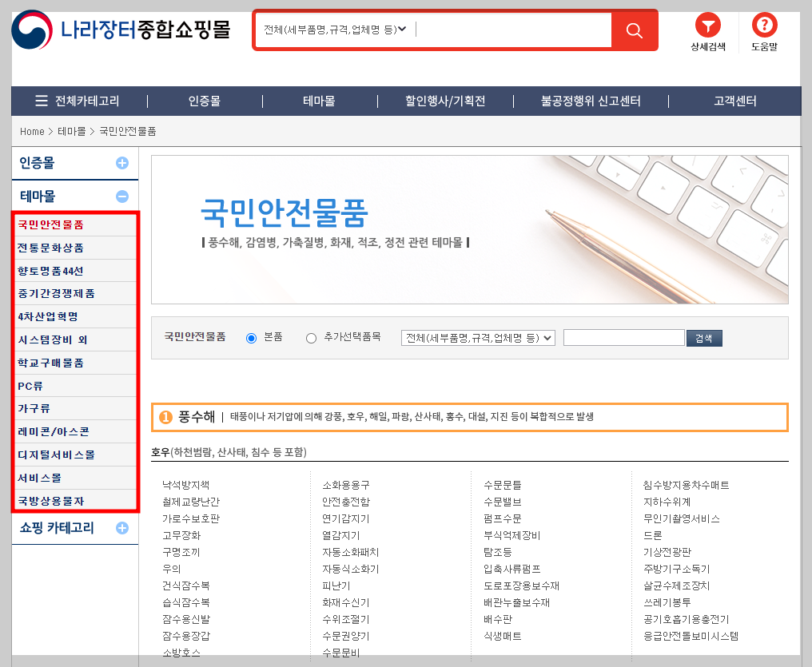Click 테마몰 breadcrumb link

point(71,132)
